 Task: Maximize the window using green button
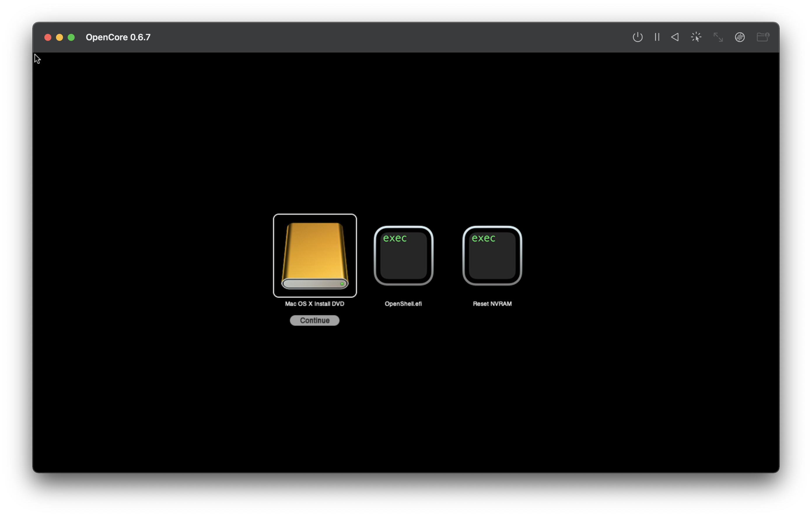(71, 37)
